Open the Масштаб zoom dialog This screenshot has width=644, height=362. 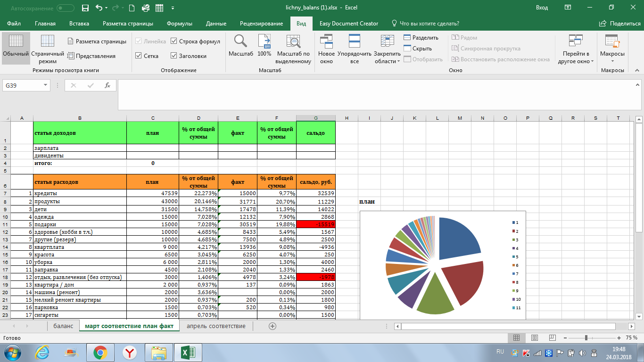pyautogui.click(x=241, y=49)
